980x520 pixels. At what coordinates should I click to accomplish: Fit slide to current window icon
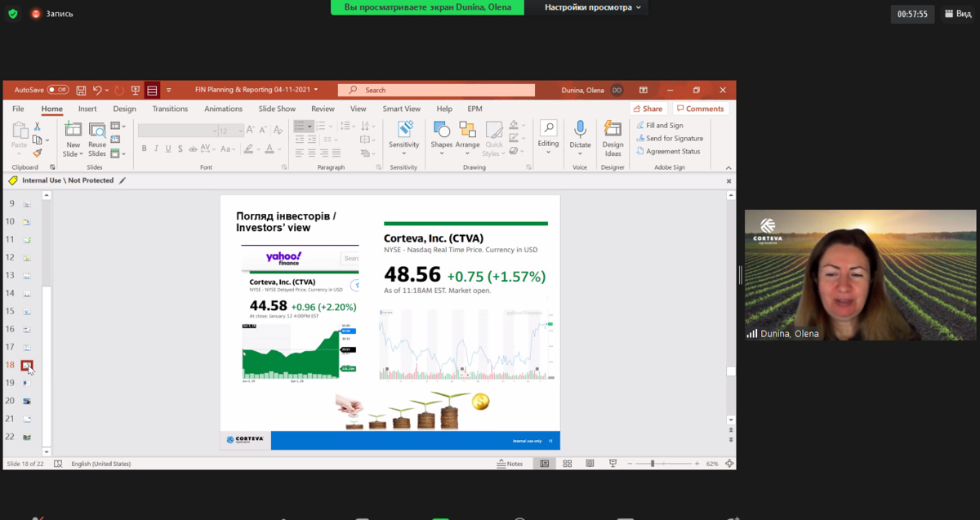pos(728,464)
